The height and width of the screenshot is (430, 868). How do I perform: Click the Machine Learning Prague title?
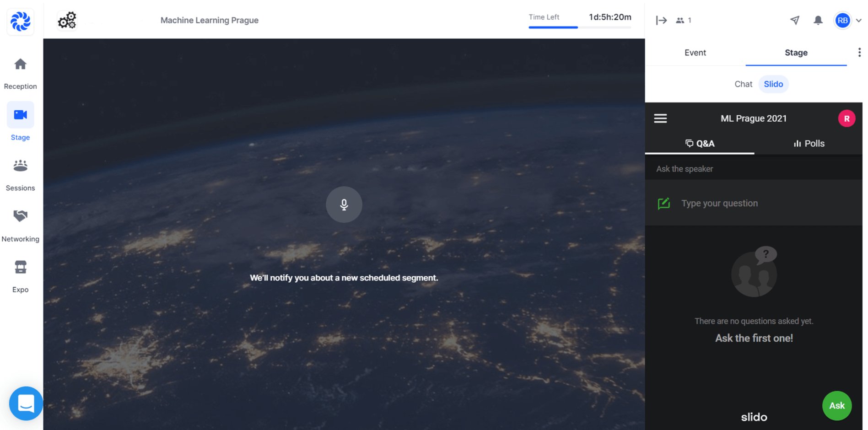[x=210, y=20]
